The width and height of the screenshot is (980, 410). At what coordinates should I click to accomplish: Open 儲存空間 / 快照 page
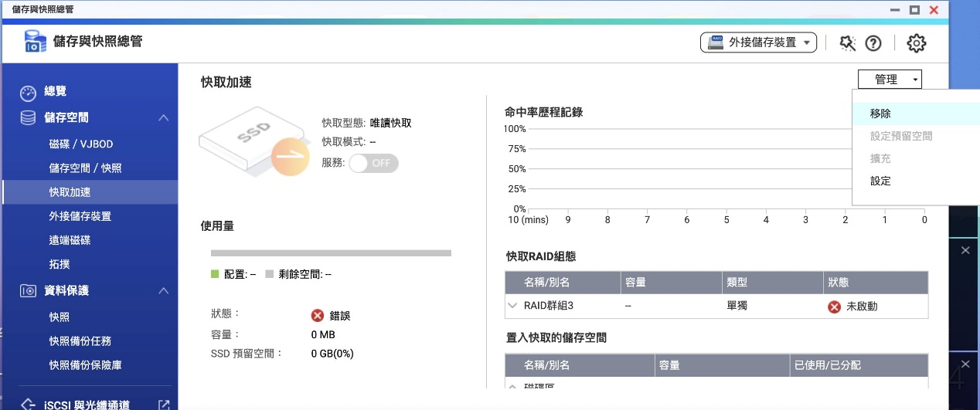click(x=85, y=168)
